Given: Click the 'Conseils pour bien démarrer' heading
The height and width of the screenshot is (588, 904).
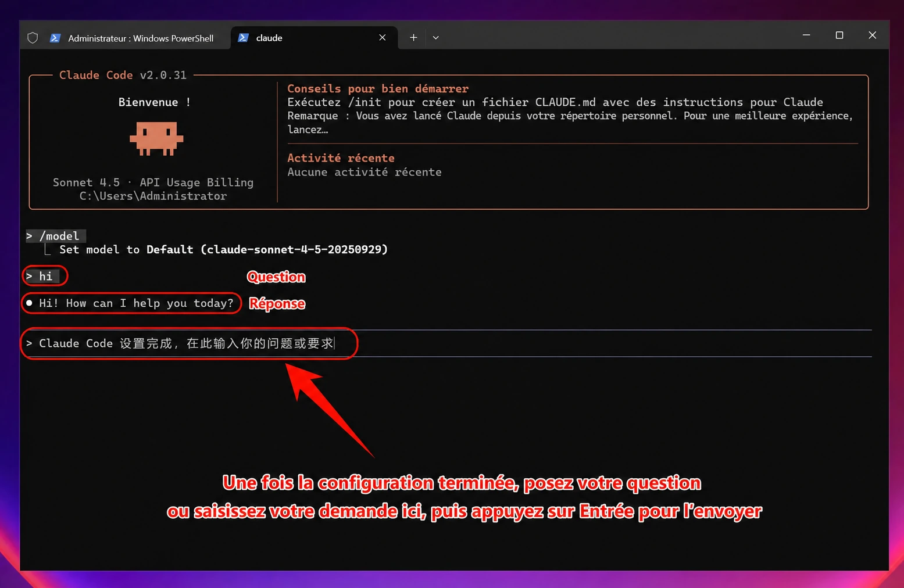Looking at the screenshot, I should coord(378,88).
